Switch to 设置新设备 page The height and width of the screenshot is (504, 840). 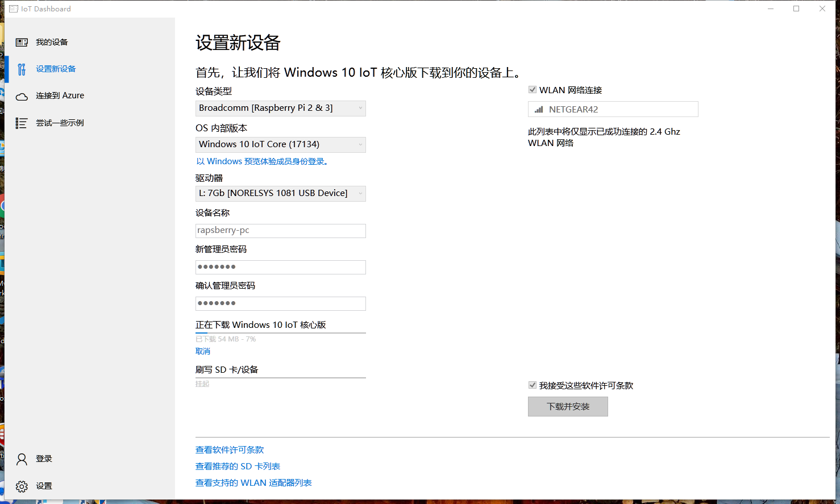coord(56,69)
